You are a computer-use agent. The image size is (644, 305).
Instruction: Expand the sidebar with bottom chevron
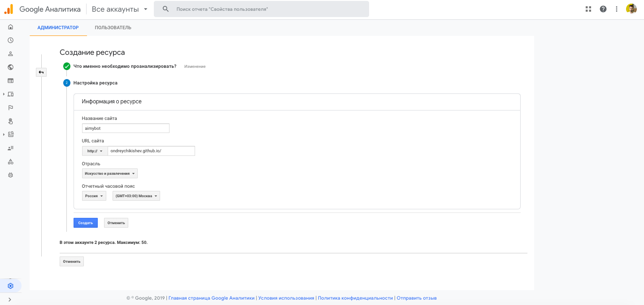[x=10, y=300]
